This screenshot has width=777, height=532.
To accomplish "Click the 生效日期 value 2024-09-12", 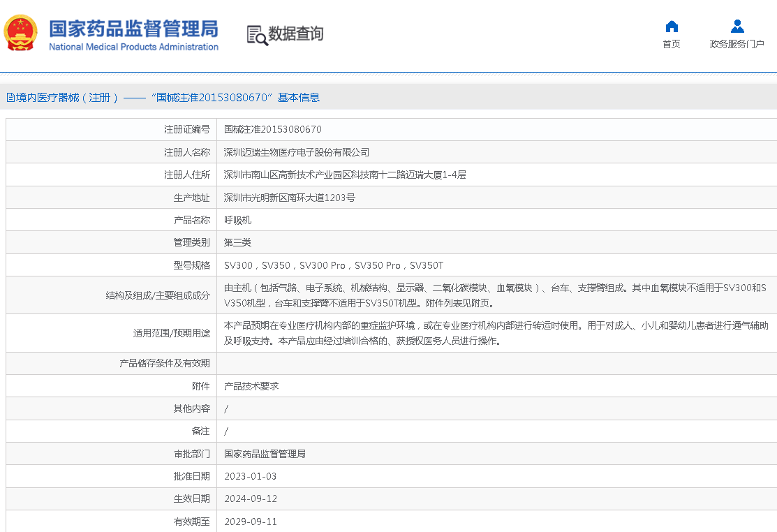I will coord(251,499).
